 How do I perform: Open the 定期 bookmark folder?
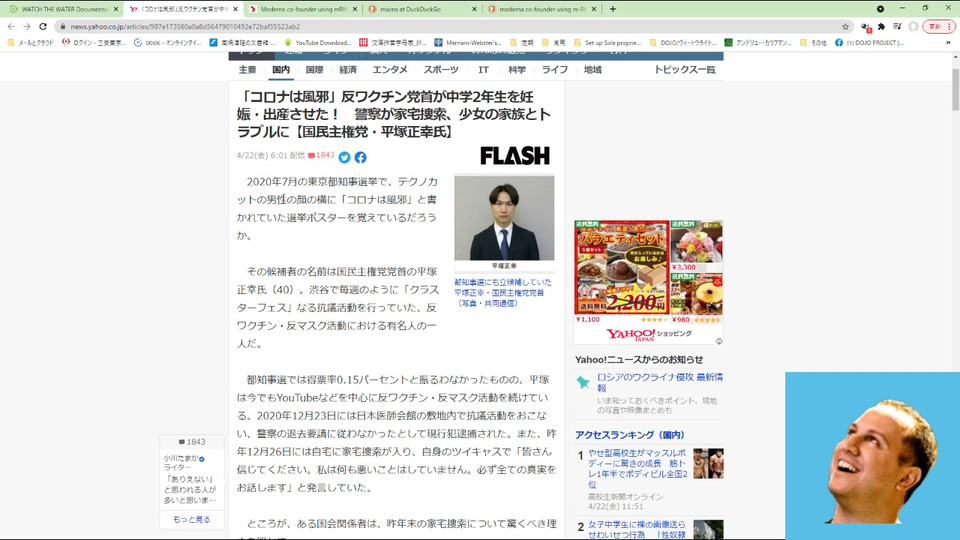pyautogui.click(x=522, y=43)
